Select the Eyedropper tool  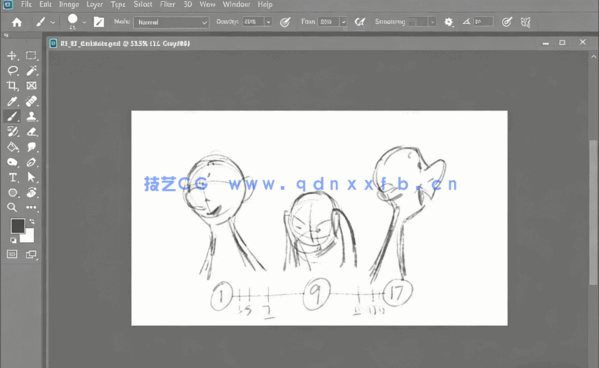click(12, 101)
